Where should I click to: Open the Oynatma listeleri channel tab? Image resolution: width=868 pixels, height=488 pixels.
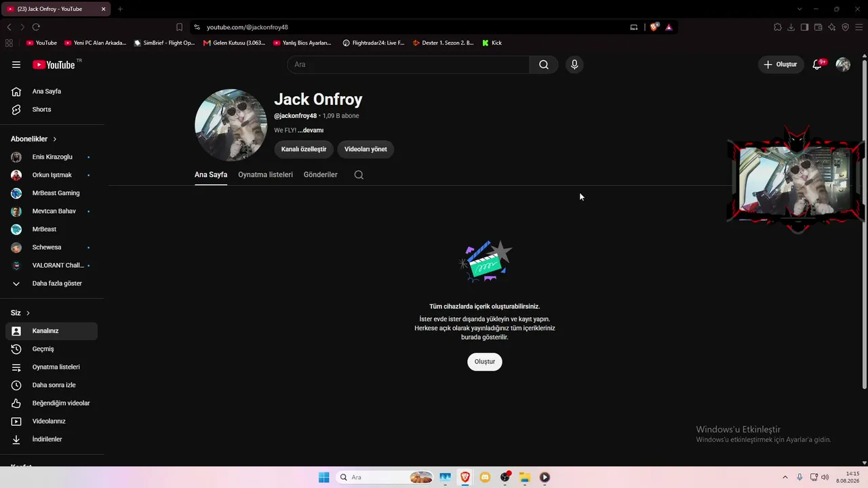265,175
